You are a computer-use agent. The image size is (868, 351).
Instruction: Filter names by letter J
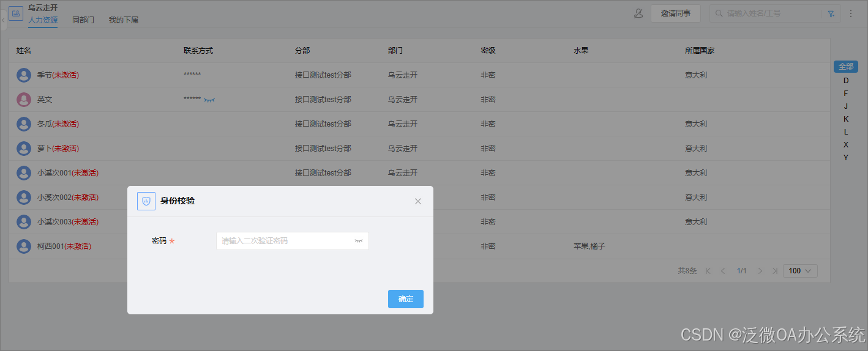click(x=846, y=106)
